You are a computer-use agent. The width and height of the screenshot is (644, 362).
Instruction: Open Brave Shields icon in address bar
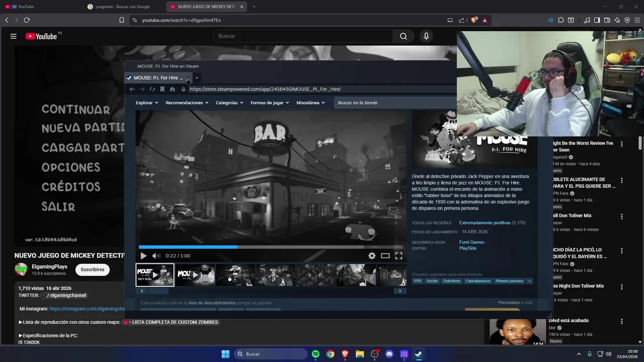point(474,20)
